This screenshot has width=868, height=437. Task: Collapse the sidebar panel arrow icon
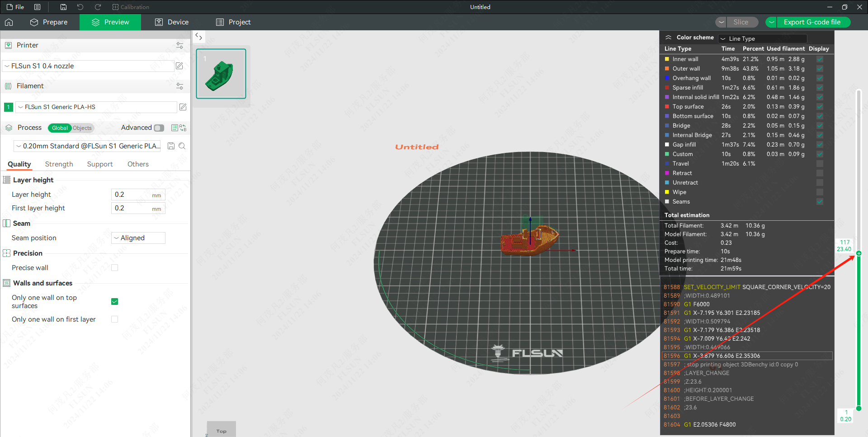click(x=198, y=37)
